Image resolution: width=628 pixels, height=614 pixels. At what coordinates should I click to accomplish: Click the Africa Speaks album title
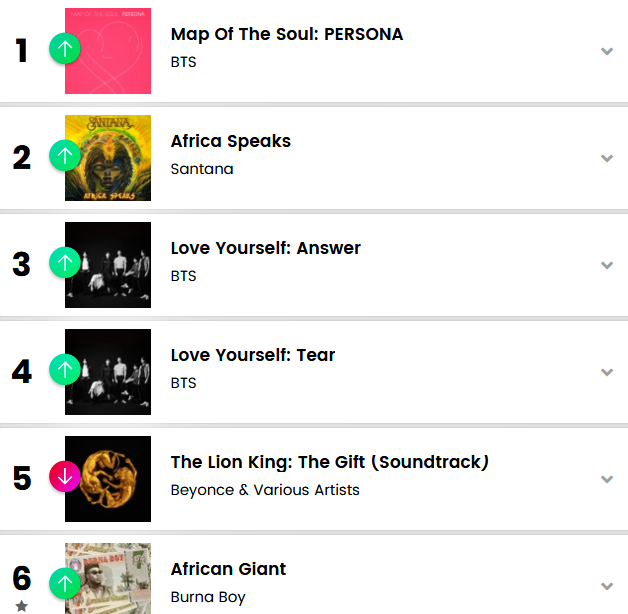pyautogui.click(x=231, y=141)
